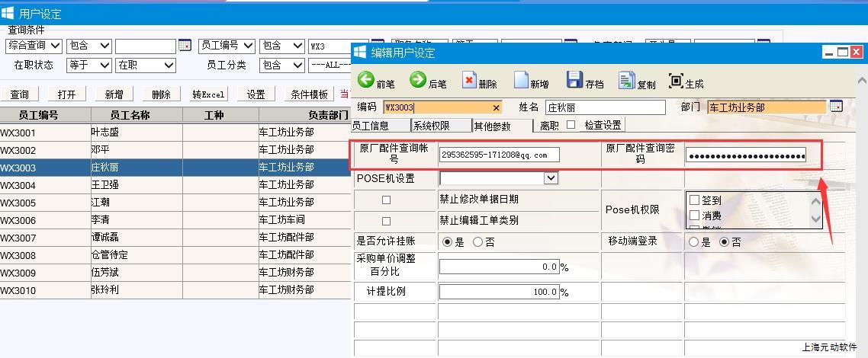
Task: Expand the POSE机设置 dropdown
Action: tap(551, 178)
